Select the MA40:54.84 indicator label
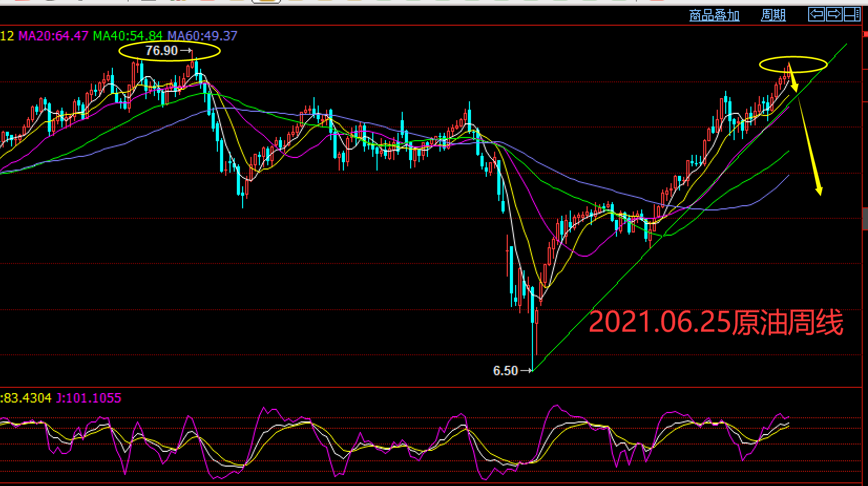Viewport: 868px width, 486px height. pyautogui.click(x=128, y=36)
